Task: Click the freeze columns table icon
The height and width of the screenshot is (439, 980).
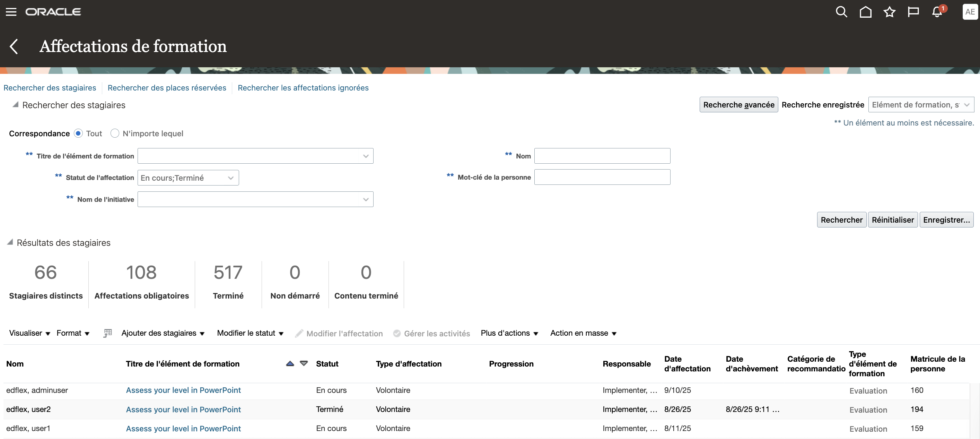Action: (108, 333)
